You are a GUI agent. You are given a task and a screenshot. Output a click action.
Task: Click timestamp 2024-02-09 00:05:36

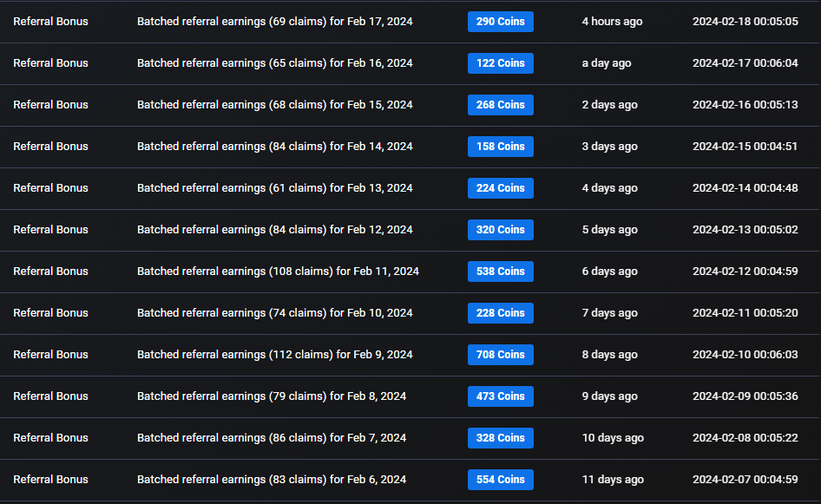pos(745,396)
